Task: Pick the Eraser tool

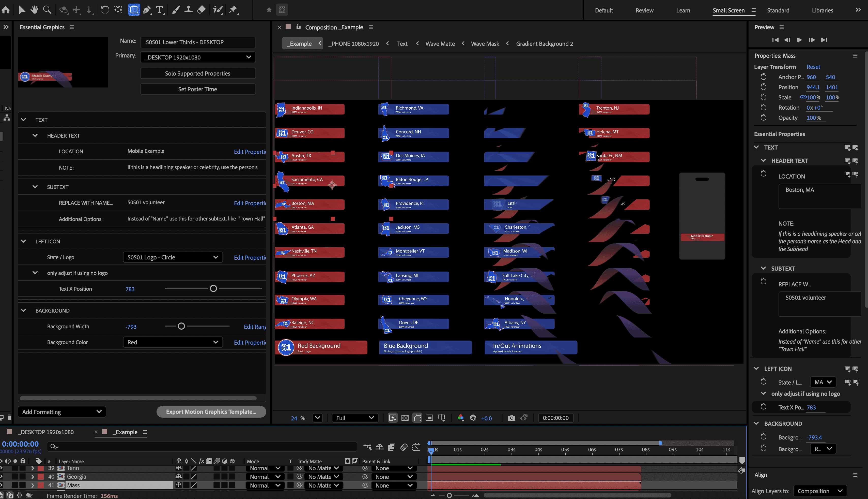Action: pyautogui.click(x=201, y=10)
